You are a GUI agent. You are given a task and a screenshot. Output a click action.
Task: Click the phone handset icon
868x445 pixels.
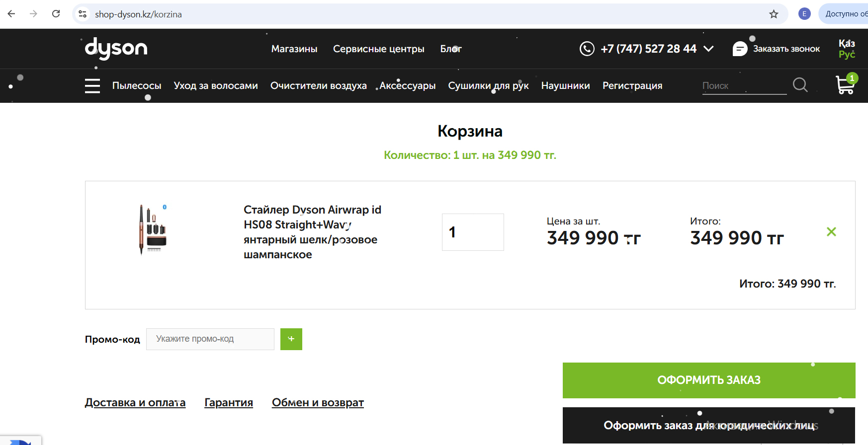[x=587, y=49]
